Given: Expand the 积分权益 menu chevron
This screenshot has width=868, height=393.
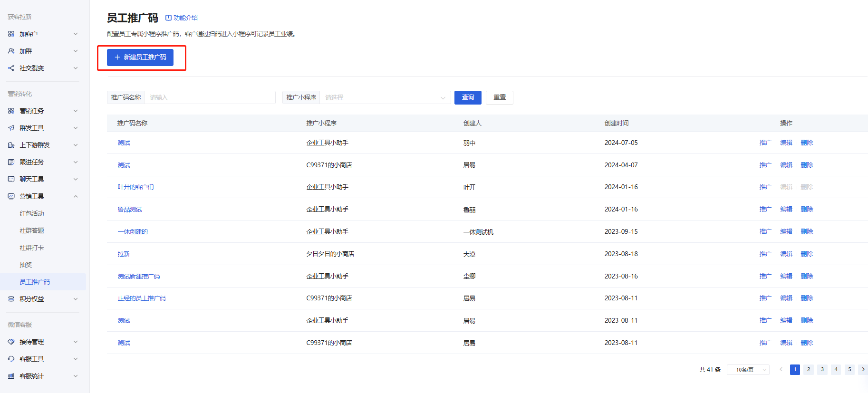Looking at the screenshot, I should [76, 299].
